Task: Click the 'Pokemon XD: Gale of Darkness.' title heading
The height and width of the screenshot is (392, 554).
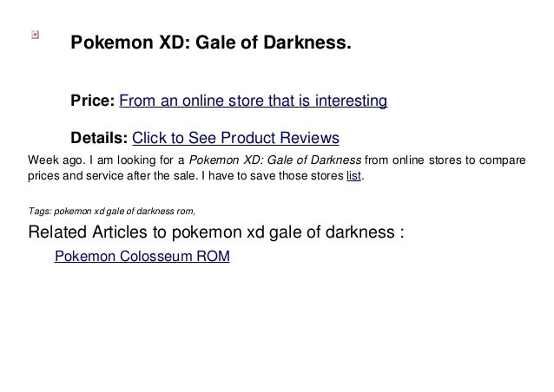Action: pyautogui.click(x=211, y=42)
